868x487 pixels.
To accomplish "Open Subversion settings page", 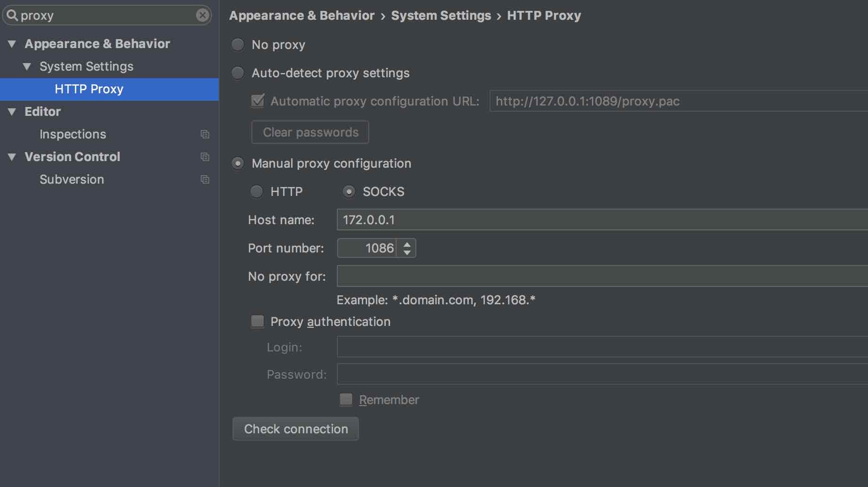I will pos(72,179).
